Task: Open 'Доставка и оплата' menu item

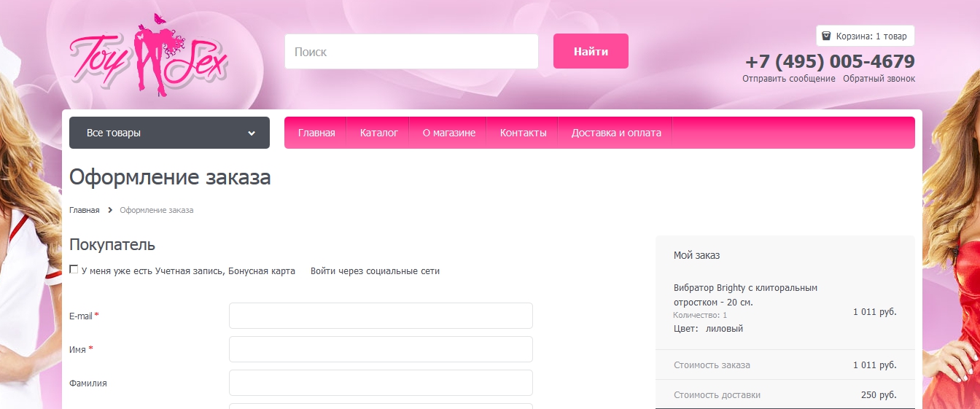Action: click(x=616, y=133)
